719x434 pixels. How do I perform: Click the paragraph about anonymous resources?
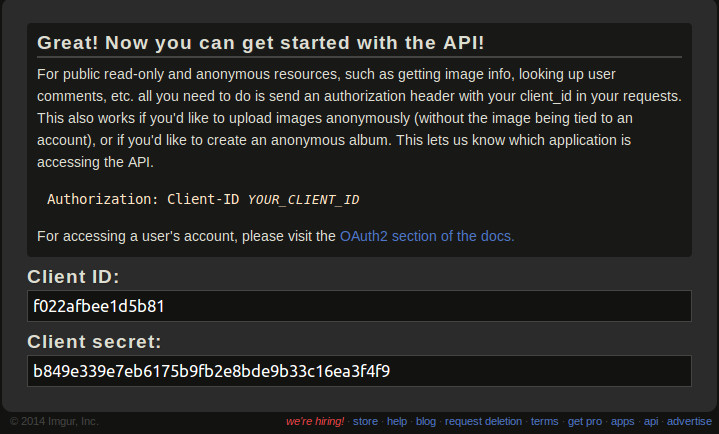(359, 118)
